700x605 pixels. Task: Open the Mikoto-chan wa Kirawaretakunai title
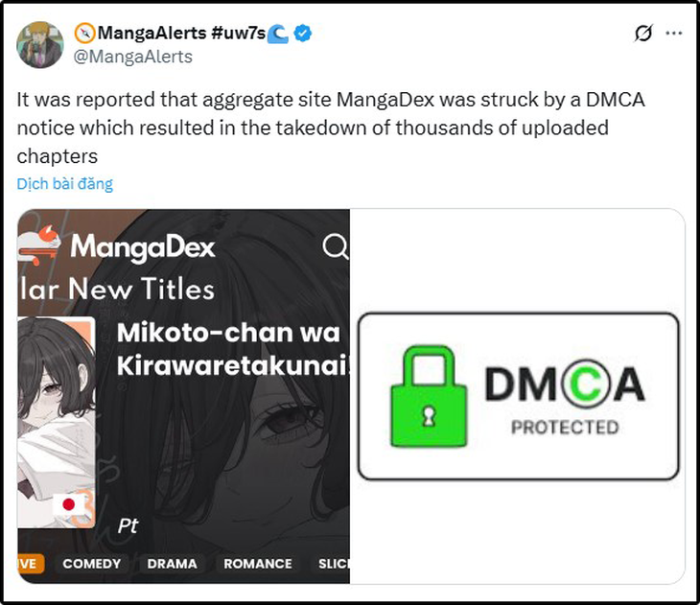[x=228, y=349]
